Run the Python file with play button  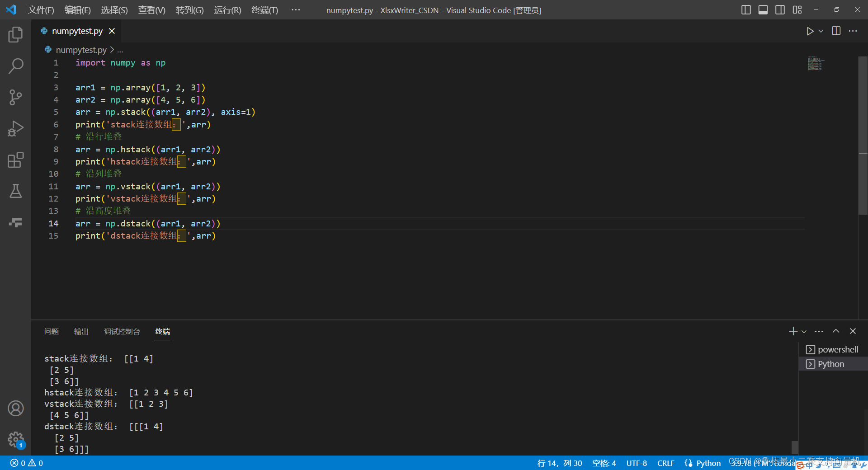click(810, 31)
